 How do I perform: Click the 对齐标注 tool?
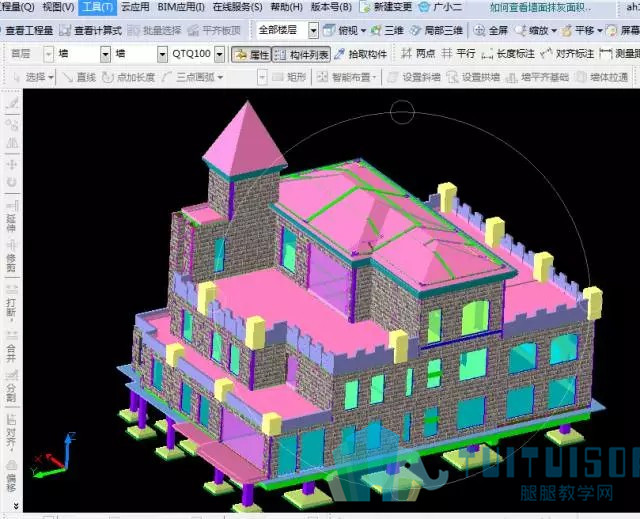[567, 53]
